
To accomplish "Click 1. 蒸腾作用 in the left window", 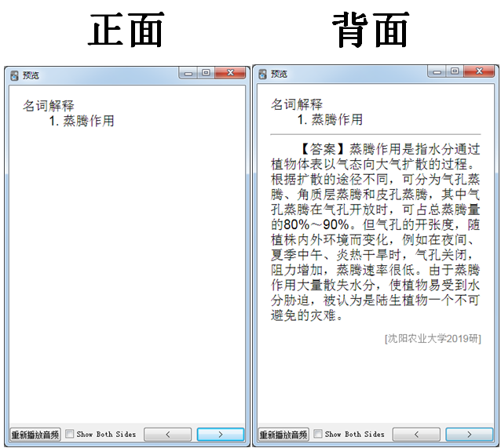I will coord(82,121).
